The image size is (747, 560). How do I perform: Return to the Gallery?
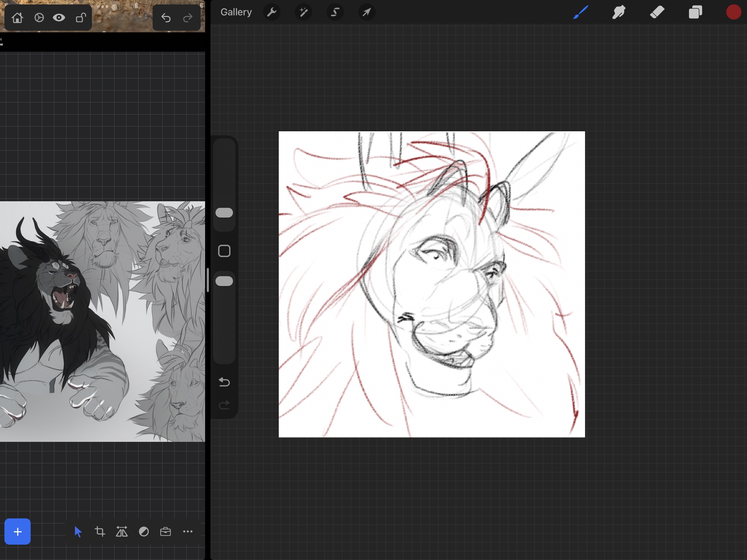(x=236, y=12)
